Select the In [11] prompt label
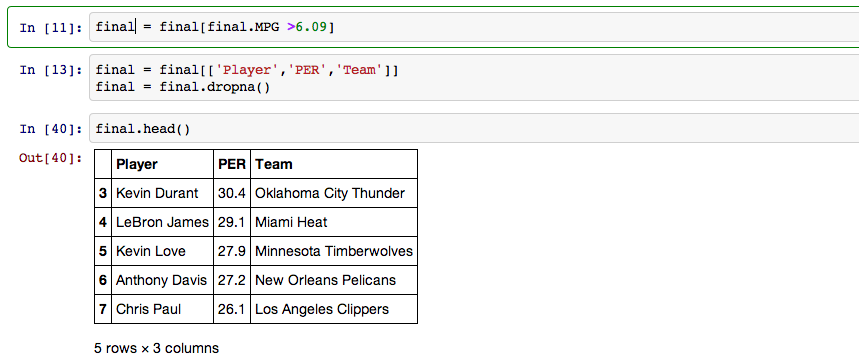The width and height of the screenshot is (859, 364). pos(50,27)
